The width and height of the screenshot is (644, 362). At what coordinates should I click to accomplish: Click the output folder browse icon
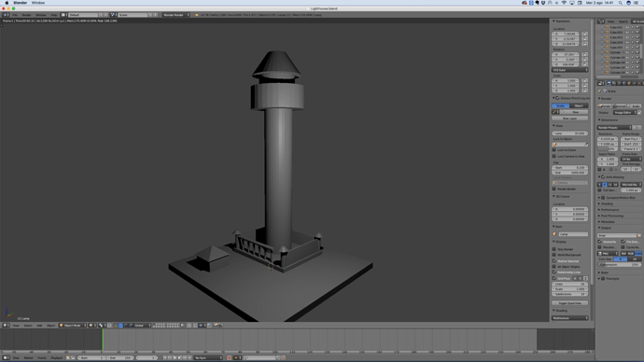[639, 235]
